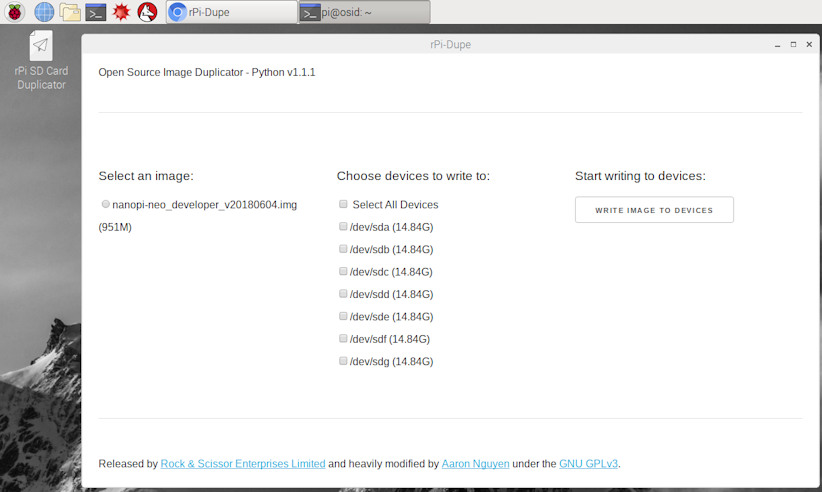Launch the web browser globe icon

[x=44, y=12]
